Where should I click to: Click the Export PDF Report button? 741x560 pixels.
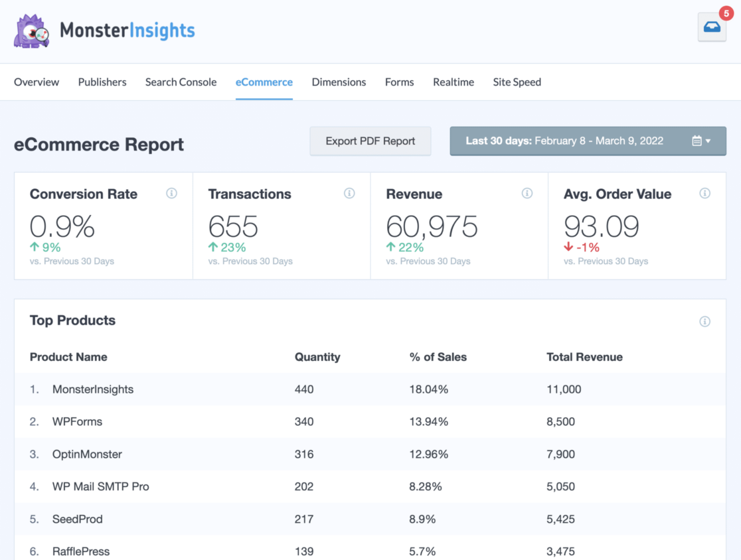[x=370, y=141]
